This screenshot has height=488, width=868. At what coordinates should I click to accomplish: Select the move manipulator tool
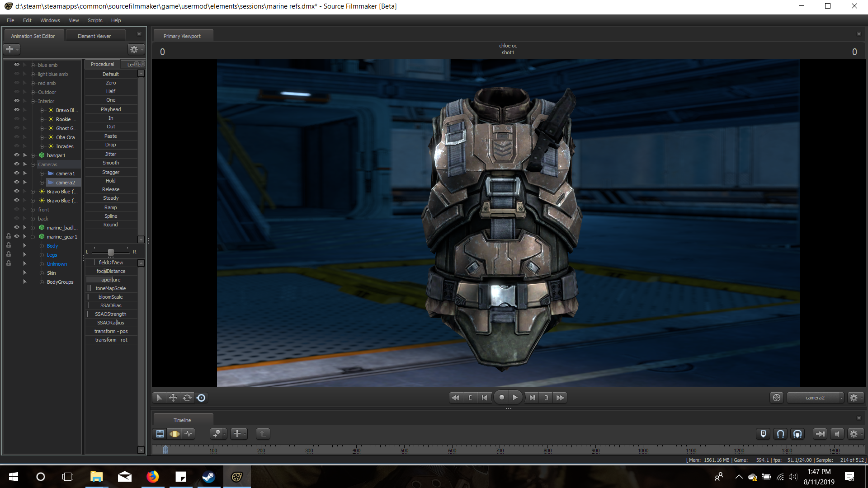click(x=173, y=398)
